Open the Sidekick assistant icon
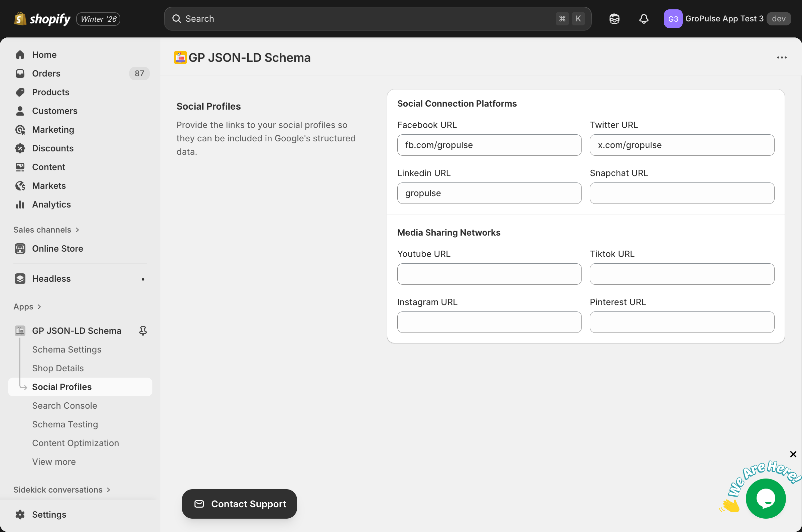Viewport: 802px width, 532px height. 614,19
